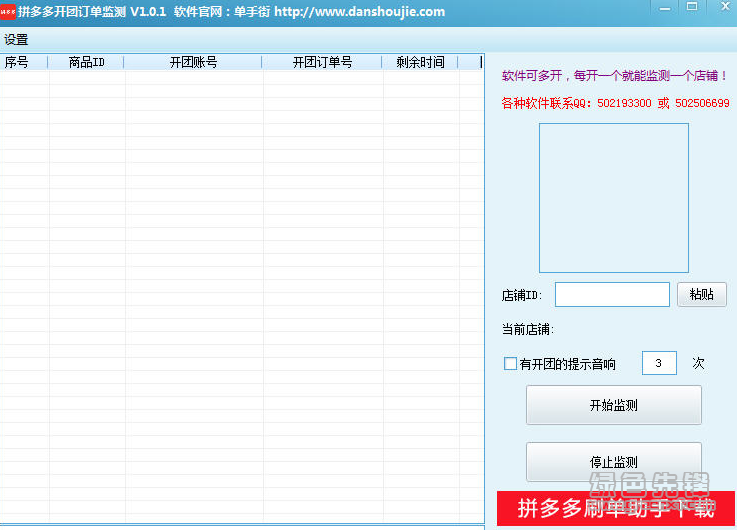Click the red application icon in title bar
Viewport: 737px width, 530px height.
pyautogui.click(x=8, y=11)
